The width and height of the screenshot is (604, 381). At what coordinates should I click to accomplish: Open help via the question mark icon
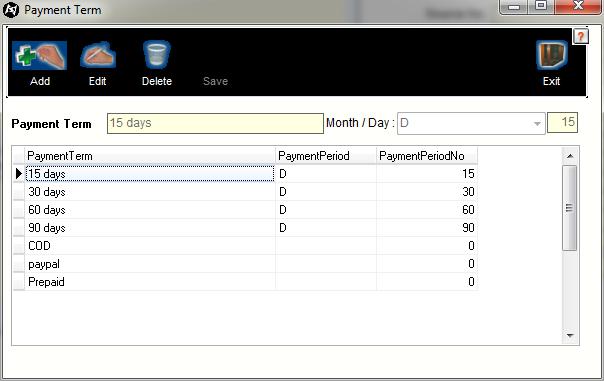tap(581, 37)
